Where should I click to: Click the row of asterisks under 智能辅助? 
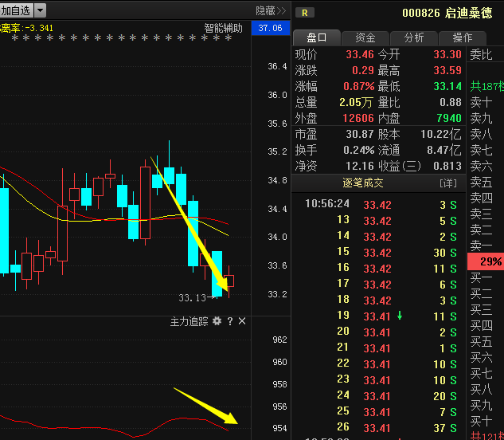(x=122, y=39)
